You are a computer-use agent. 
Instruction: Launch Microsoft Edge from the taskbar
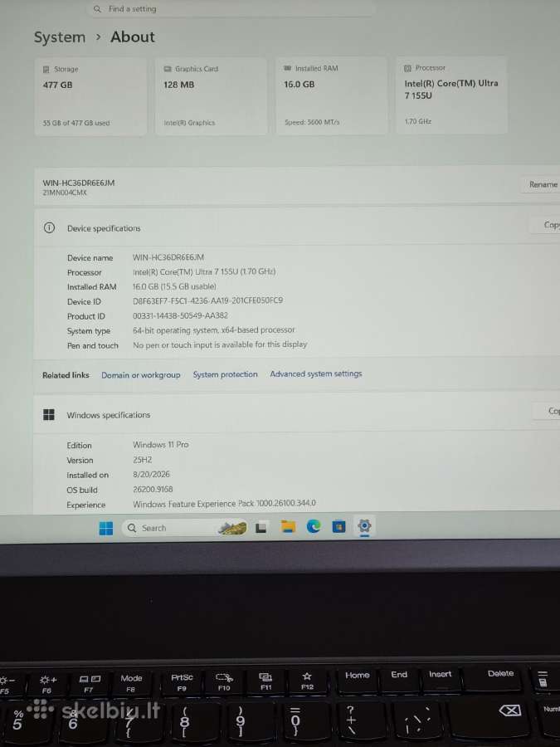pos(314,526)
